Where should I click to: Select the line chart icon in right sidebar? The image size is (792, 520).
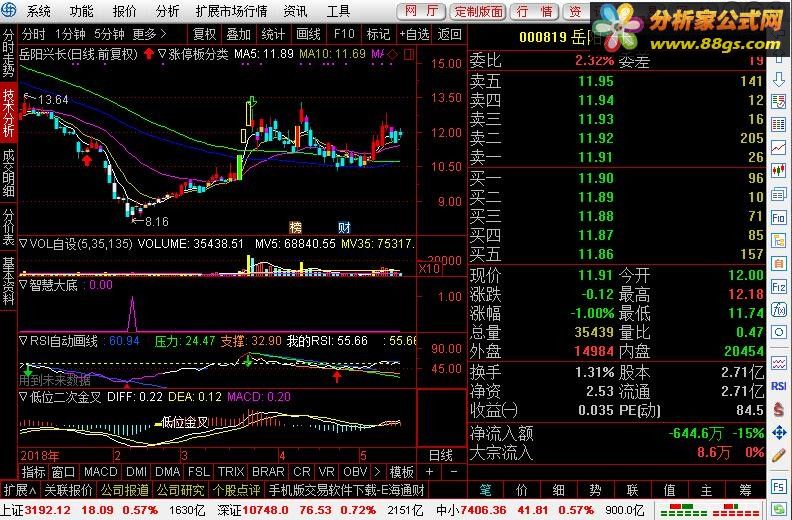tap(778, 148)
